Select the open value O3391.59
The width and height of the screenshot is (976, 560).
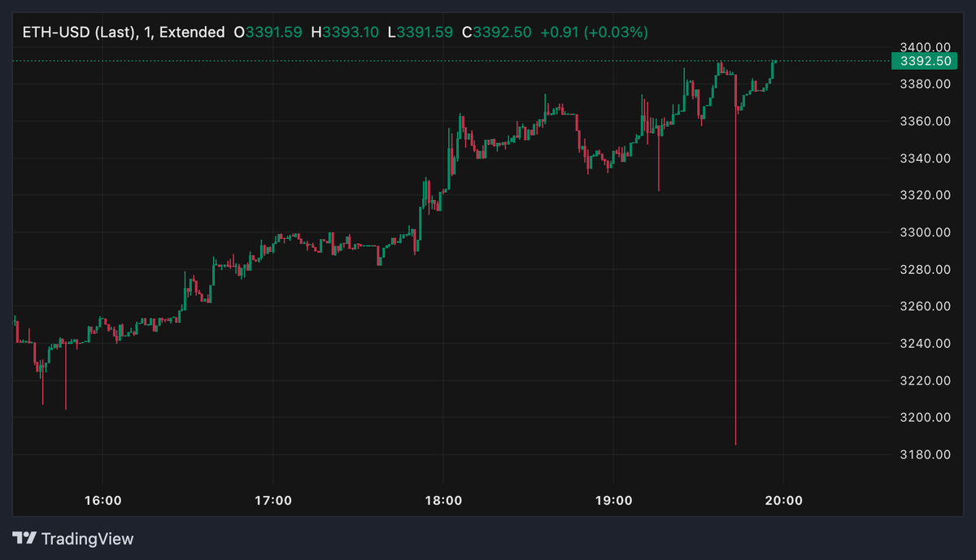tap(268, 33)
